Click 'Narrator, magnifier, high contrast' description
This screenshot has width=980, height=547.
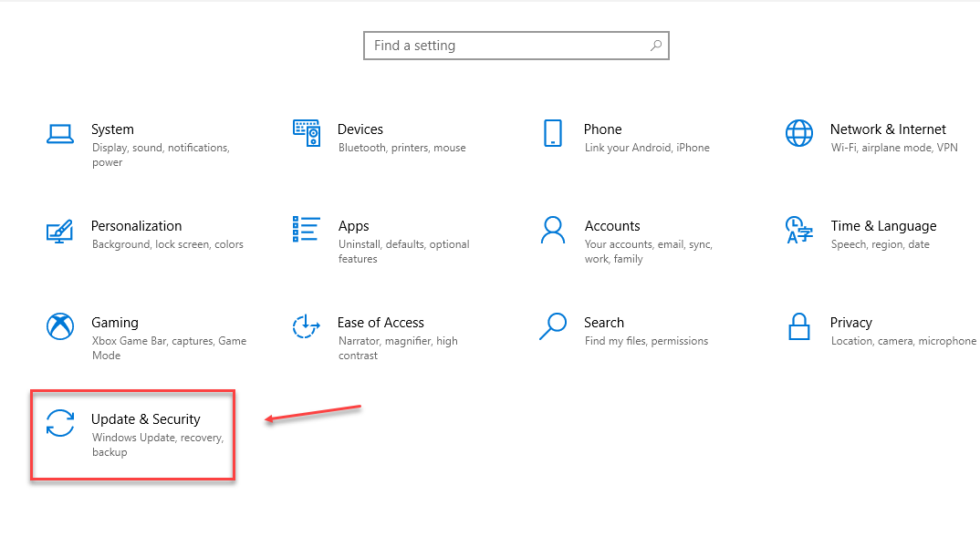click(398, 348)
